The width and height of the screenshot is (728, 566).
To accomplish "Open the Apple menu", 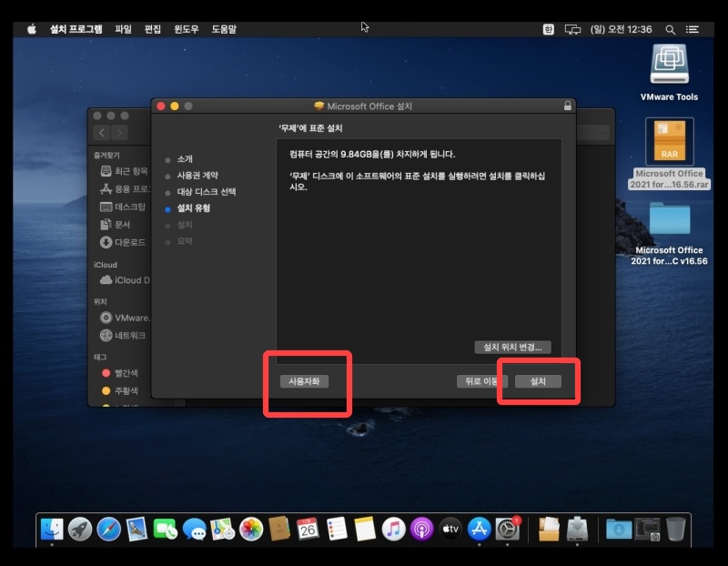I will 32,29.
